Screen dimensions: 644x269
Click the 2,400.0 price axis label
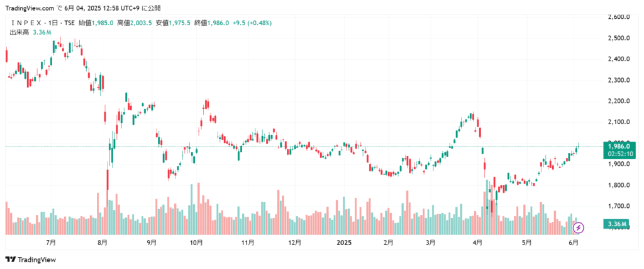[619, 59]
